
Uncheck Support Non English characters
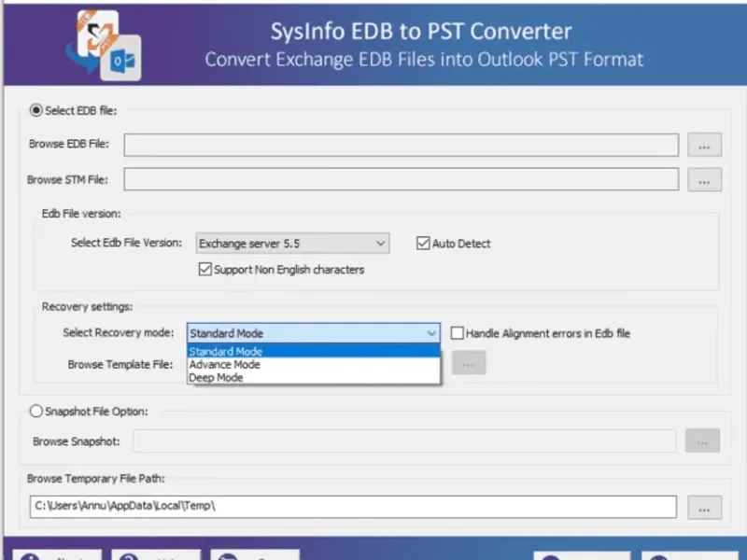coord(205,269)
